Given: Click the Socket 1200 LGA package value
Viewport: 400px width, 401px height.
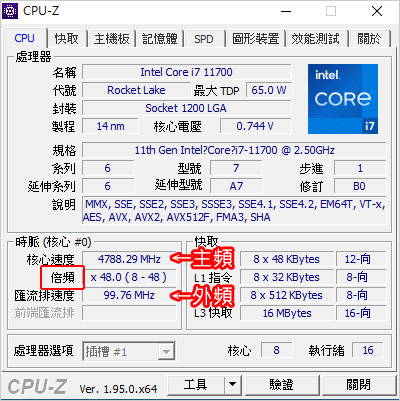Looking at the screenshot, I should 187,108.
